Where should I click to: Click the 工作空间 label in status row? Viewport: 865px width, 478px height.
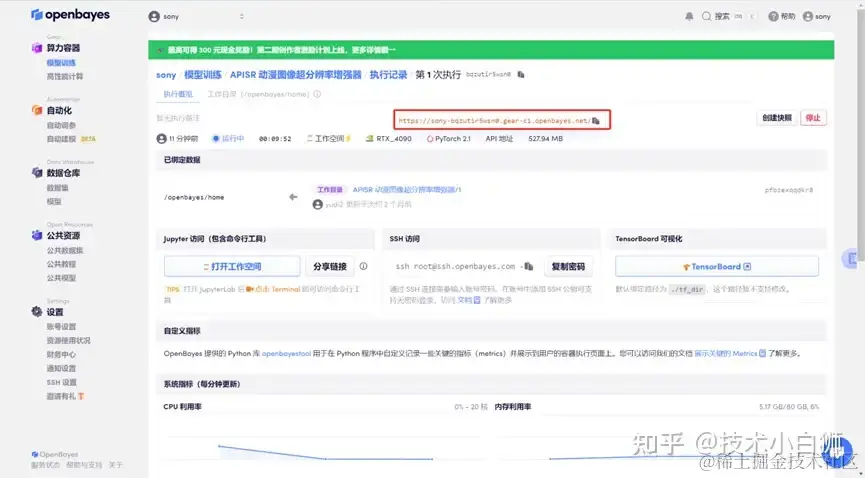(x=329, y=139)
